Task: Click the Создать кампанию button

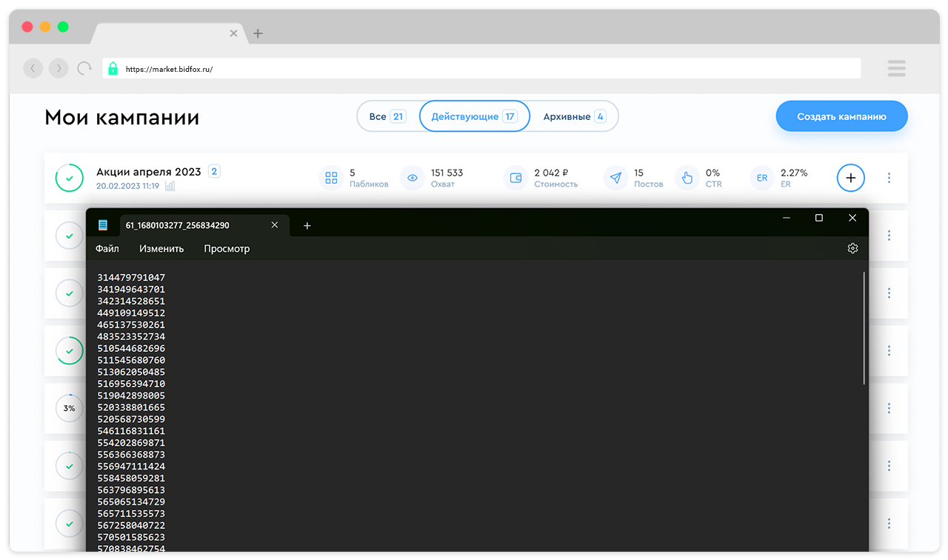Action: pos(841,116)
